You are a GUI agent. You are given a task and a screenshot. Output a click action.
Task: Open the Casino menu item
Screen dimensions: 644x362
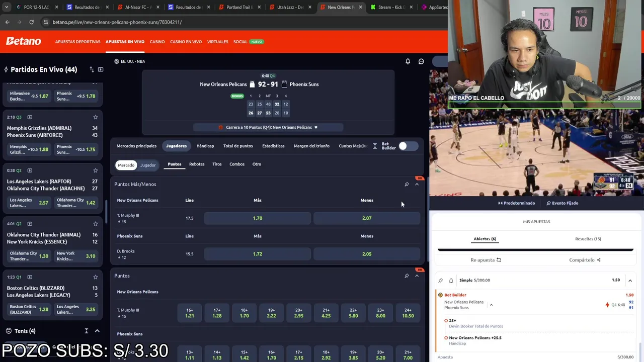(157, 42)
